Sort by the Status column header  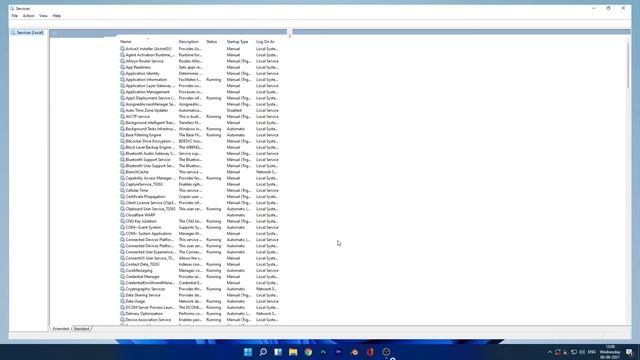211,42
